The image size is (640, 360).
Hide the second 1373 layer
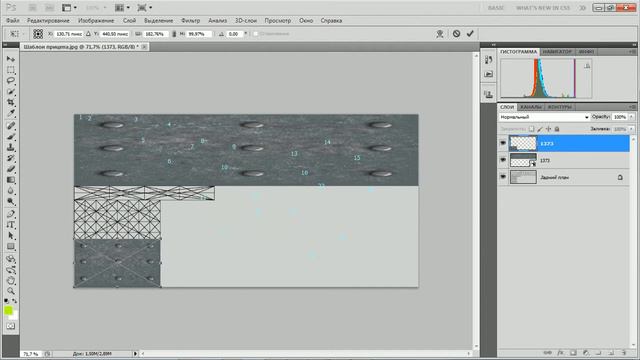pyautogui.click(x=503, y=160)
